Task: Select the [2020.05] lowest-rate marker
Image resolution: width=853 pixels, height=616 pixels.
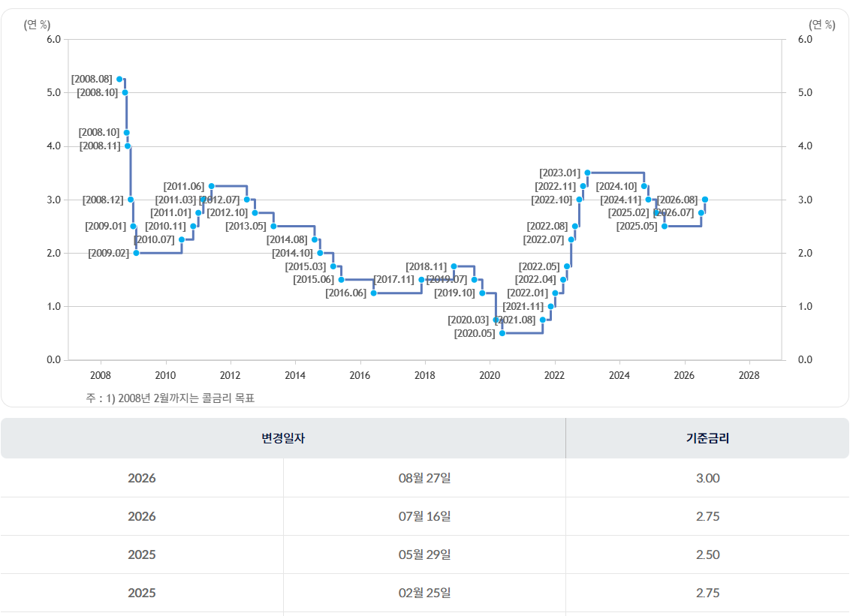Action: tap(502, 332)
